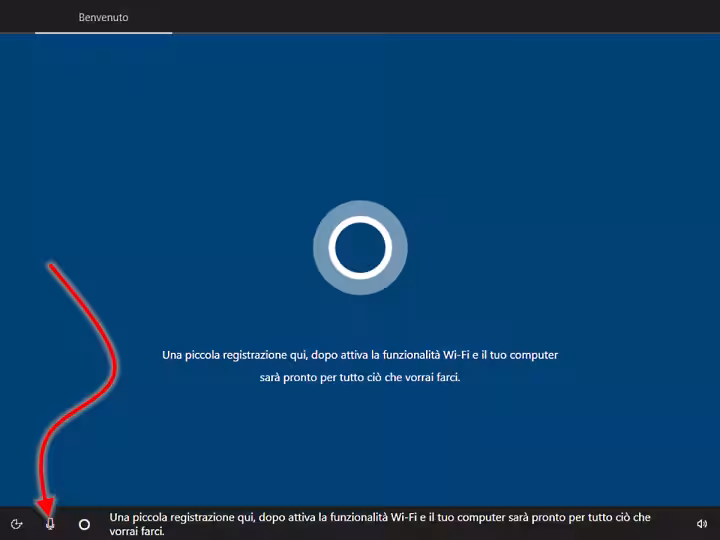Viewport: 720px width, 540px height.
Task: Click the bottom bar caption ending "vorrai farci."
Action: click(380, 524)
